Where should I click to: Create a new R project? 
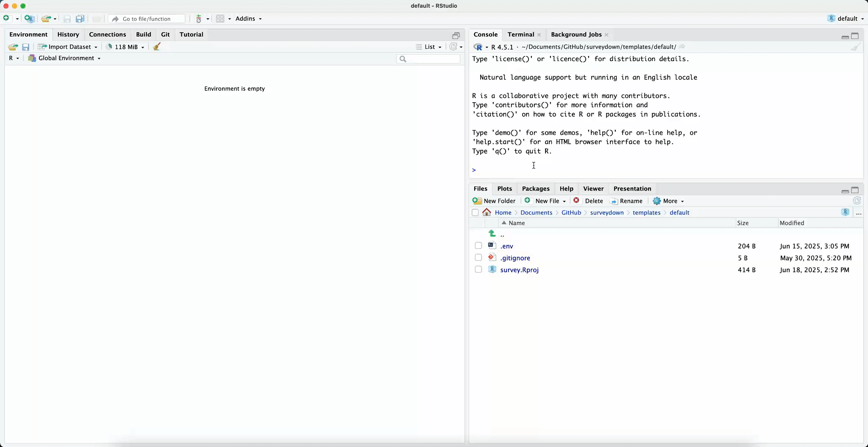click(29, 19)
